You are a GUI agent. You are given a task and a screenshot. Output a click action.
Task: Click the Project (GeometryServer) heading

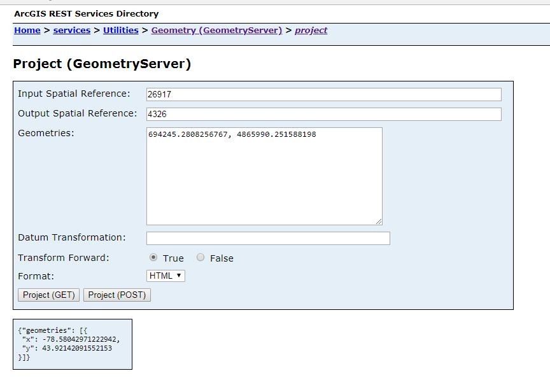pos(102,64)
